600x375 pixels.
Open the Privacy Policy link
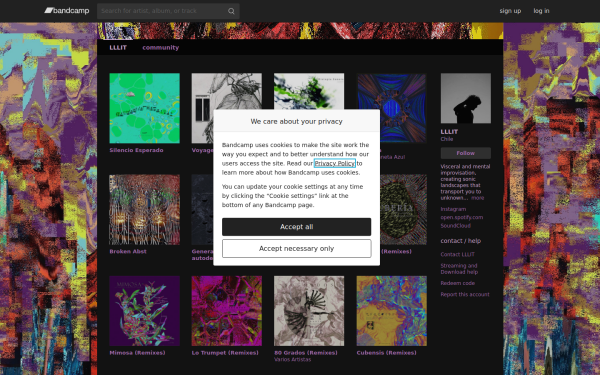click(x=334, y=163)
